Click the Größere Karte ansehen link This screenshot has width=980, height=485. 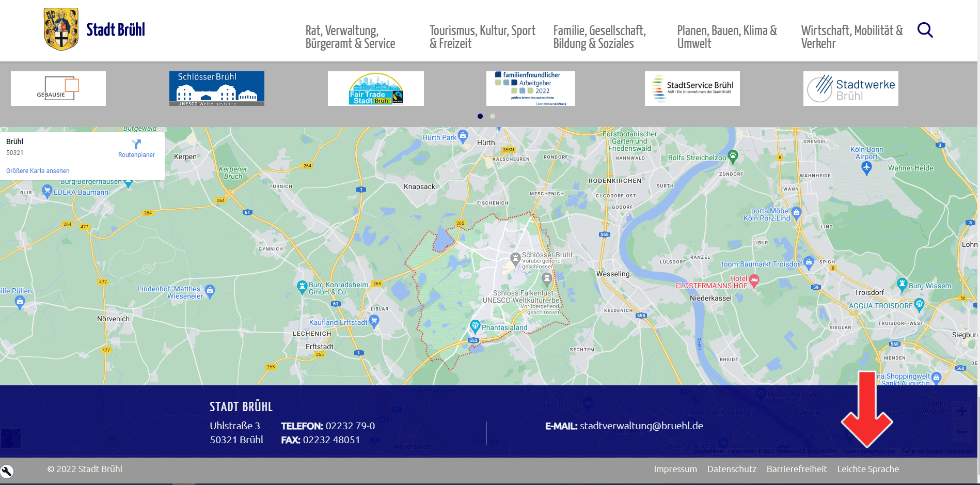point(38,171)
